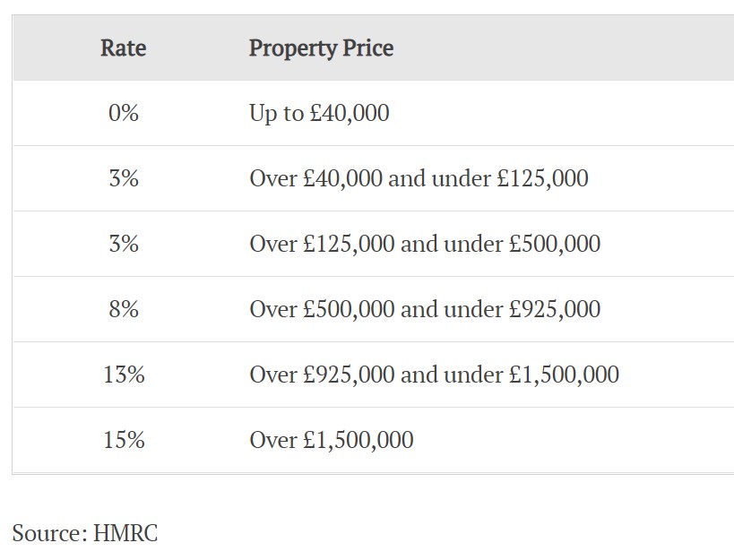Click the 15% rate cell
The image size is (734, 560).
[124, 440]
